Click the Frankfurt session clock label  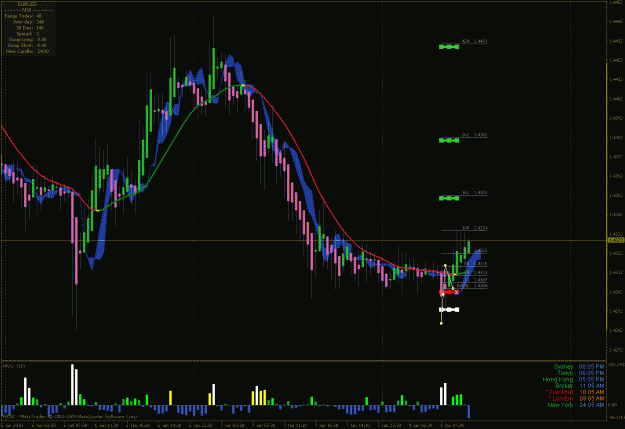point(559,392)
